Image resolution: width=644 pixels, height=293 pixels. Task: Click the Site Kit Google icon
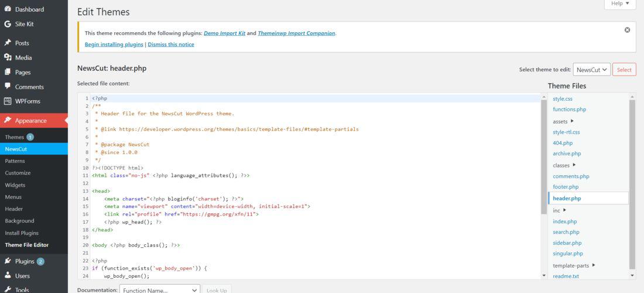pyautogui.click(x=8, y=24)
